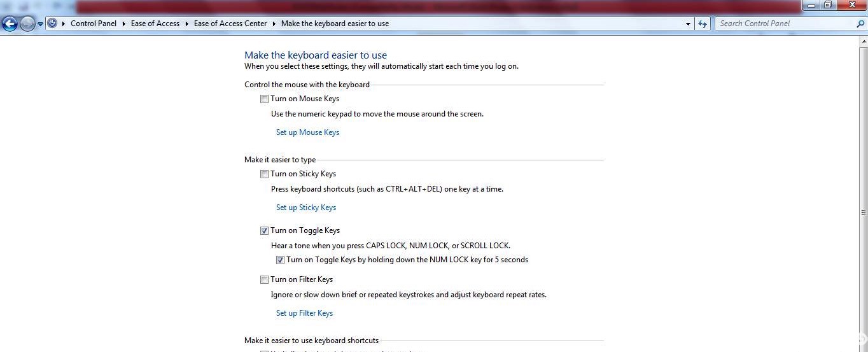The width and height of the screenshot is (868, 352).
Task: Click the Search Control Panel input field
Action: [784, 24]
